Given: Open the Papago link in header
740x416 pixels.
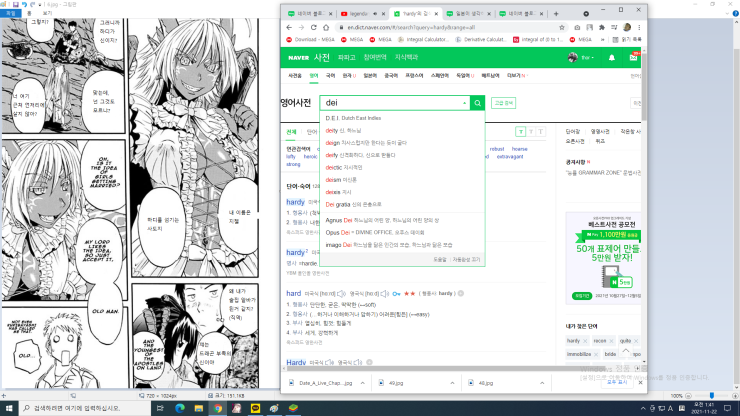Looking at the screenshot, I should [346, 58].
